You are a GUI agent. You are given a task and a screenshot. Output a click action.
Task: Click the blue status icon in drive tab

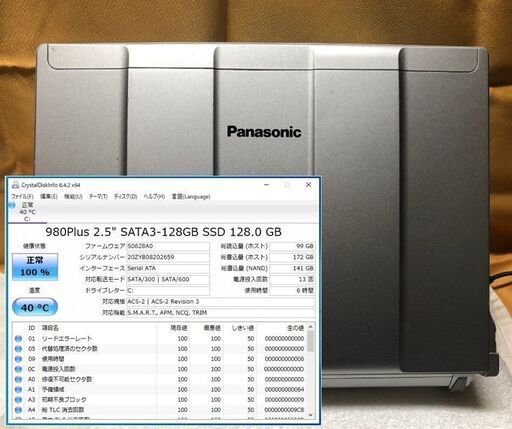click(x=12, y=205)
